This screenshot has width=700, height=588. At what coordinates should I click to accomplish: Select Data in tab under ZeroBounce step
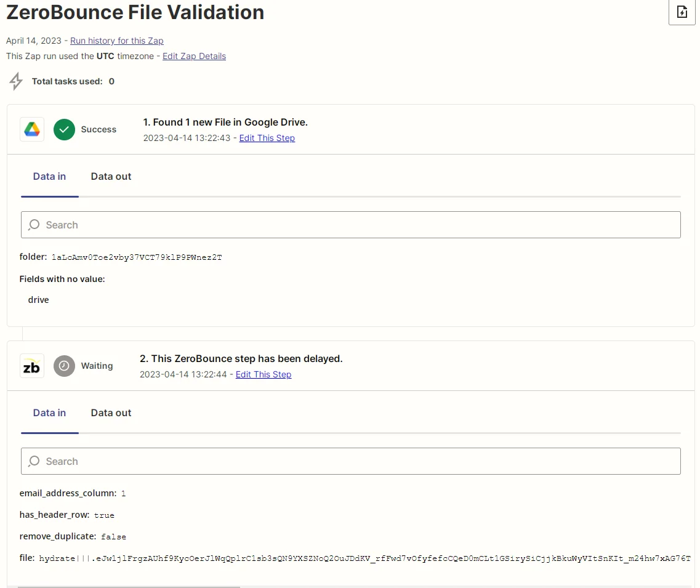pos(49,413)
